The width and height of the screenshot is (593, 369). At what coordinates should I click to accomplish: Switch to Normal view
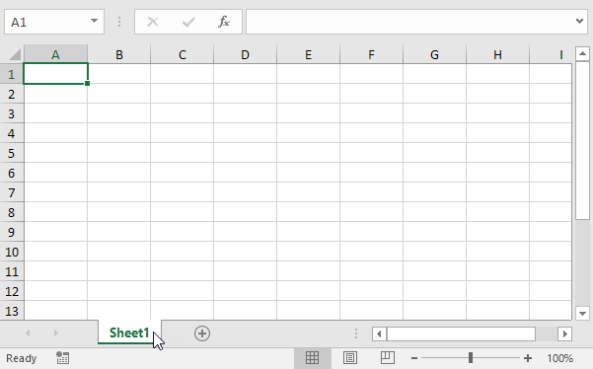pyautogui.click(x=312, y=358)
